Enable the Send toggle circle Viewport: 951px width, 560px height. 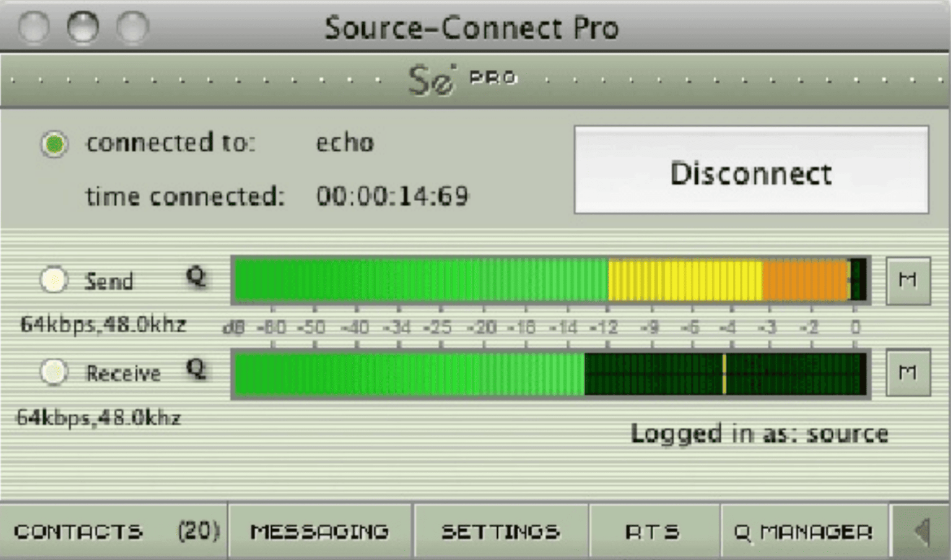53,280
